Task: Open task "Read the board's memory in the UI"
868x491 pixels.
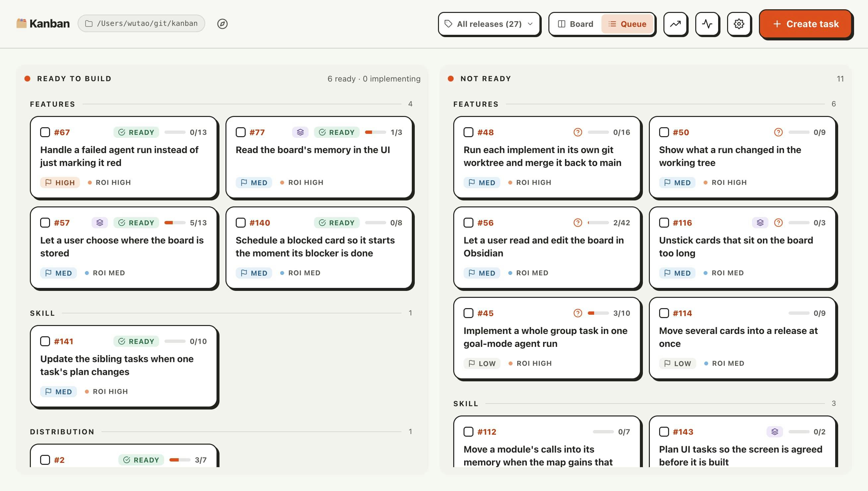Action: pyautogui.click(x=313, y=150)
